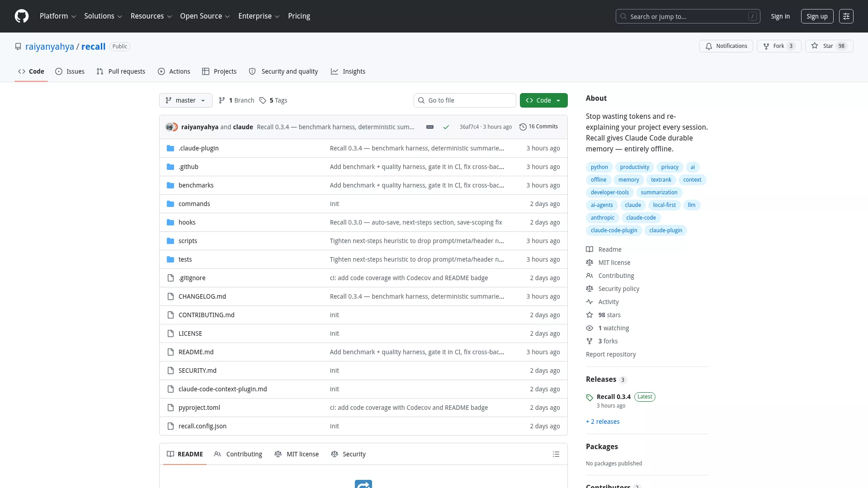
Task: Open the global navigation menu icon at top right
Action: (846, 16)
